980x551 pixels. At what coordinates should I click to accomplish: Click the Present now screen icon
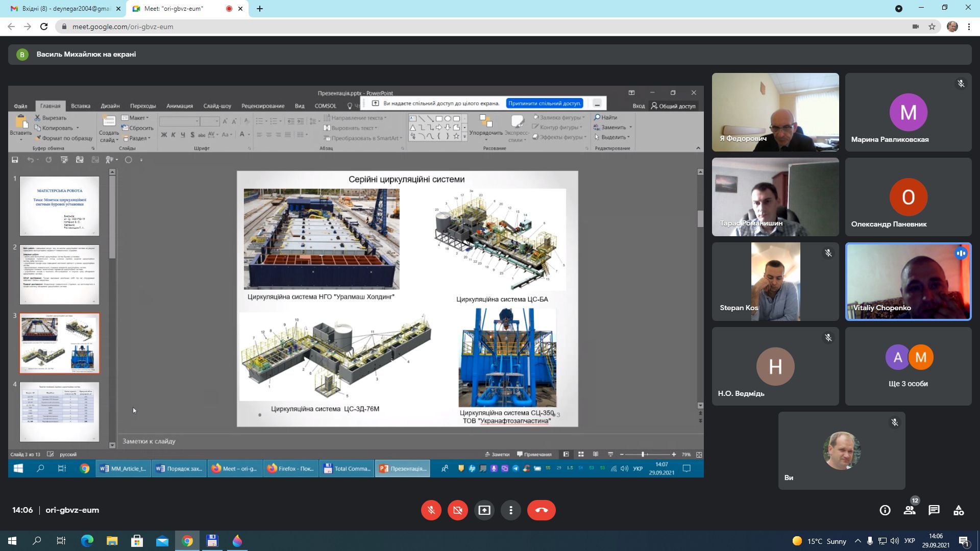point(484,510)
